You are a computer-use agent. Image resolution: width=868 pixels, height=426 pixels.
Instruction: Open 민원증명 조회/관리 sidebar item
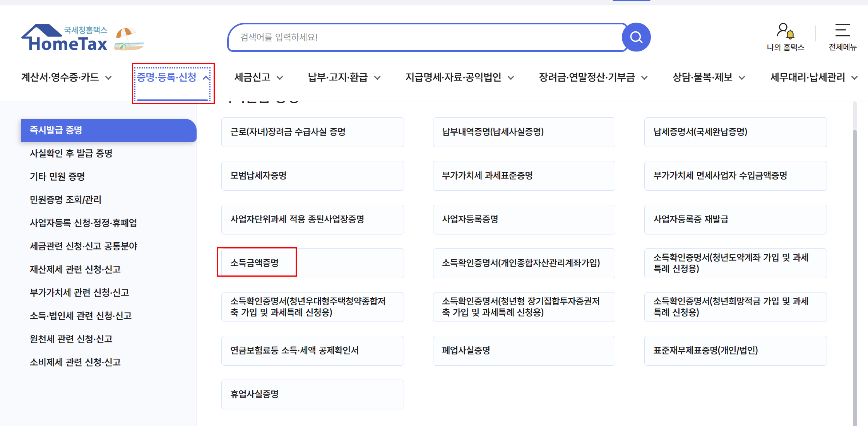point(65,200)
